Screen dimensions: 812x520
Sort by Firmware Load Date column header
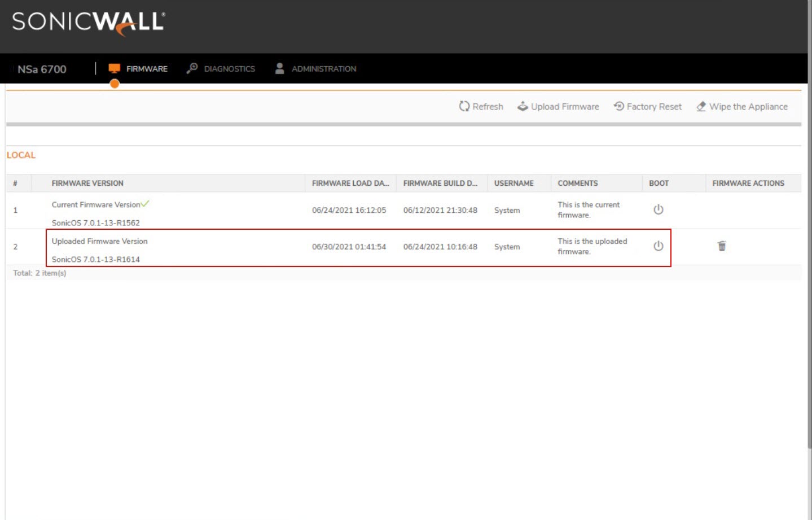(x=350, y=183)
